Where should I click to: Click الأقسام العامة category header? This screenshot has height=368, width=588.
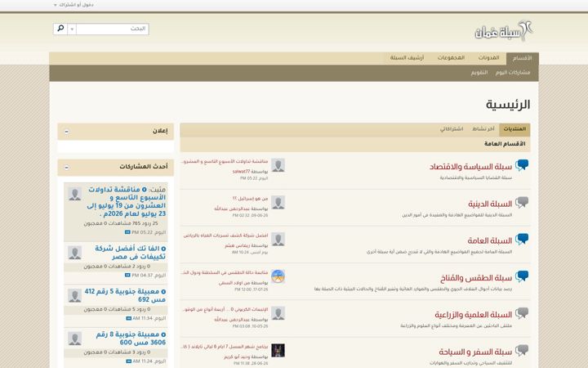pyautogui.click(x=505, y=144)
